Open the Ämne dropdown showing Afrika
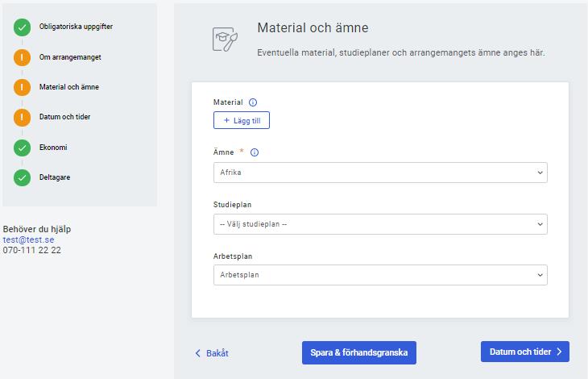This screenshot has height=379, width=588. pyautogui.click(x=380, y=173)
